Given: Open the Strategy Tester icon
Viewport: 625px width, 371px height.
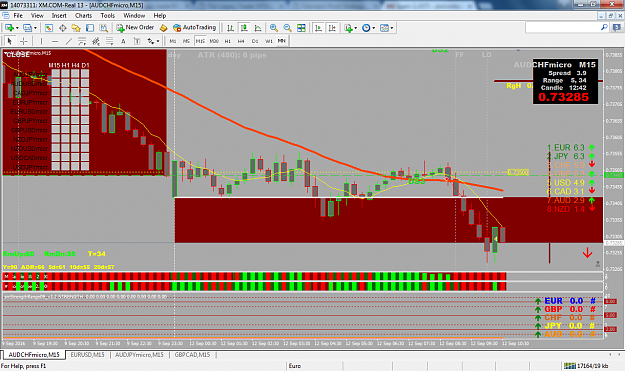Looking at the screenshot, I should click(104, 28).
